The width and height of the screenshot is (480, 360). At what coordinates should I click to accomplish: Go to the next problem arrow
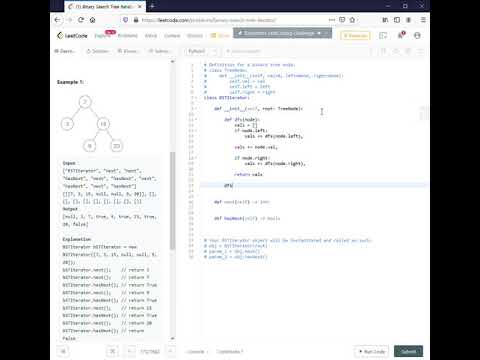(171, 351)
